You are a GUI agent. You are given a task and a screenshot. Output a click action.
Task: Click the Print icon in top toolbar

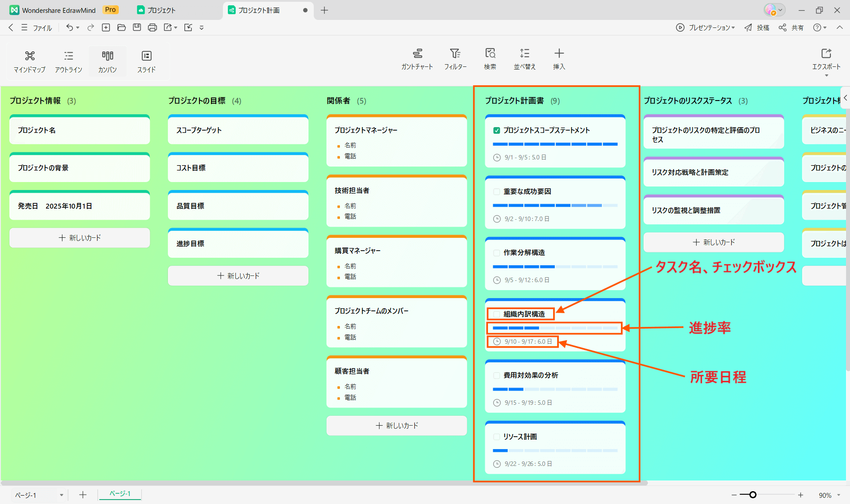tap(152, 27)
